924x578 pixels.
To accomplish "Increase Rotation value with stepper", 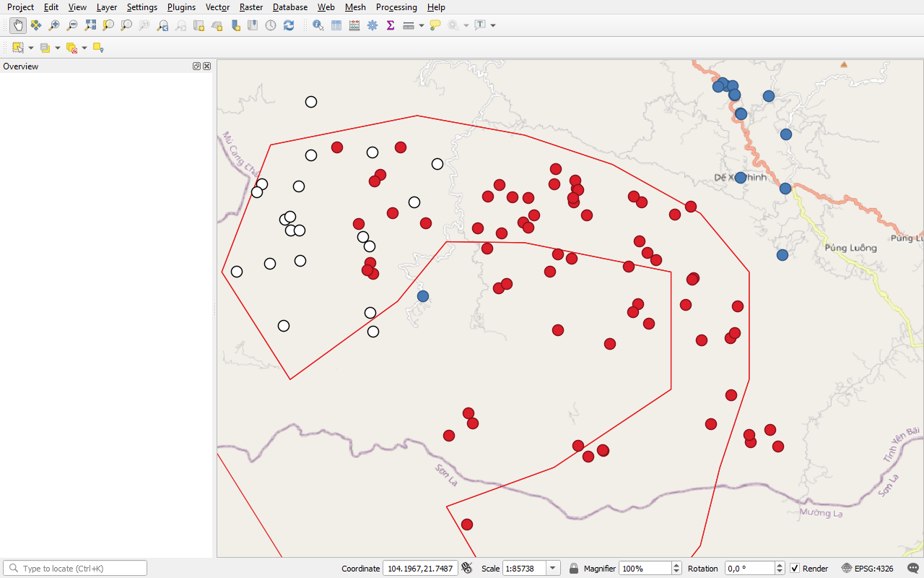I will click(x=780, y=566).
